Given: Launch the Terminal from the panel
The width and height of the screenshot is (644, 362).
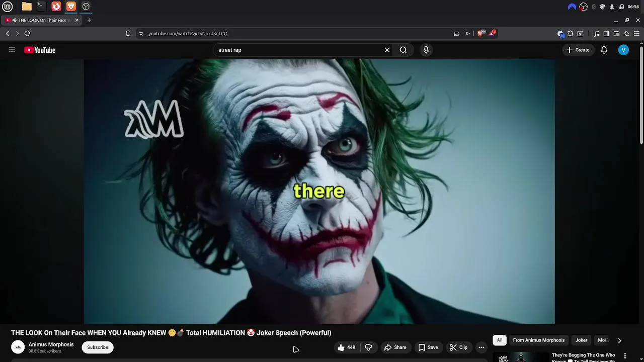Looking at the screenshot, I should pyautogui.click(x=41, y=7).
